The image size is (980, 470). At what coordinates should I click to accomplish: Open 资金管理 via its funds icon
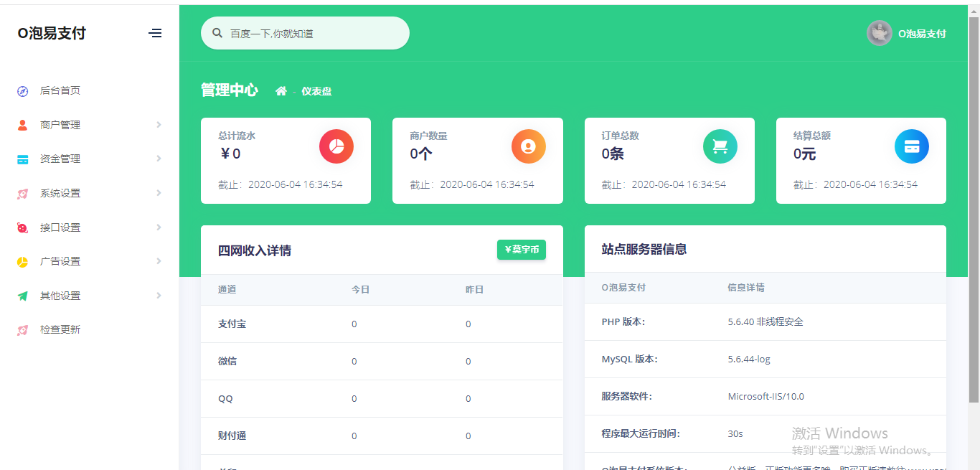click(x=22, y=159)
